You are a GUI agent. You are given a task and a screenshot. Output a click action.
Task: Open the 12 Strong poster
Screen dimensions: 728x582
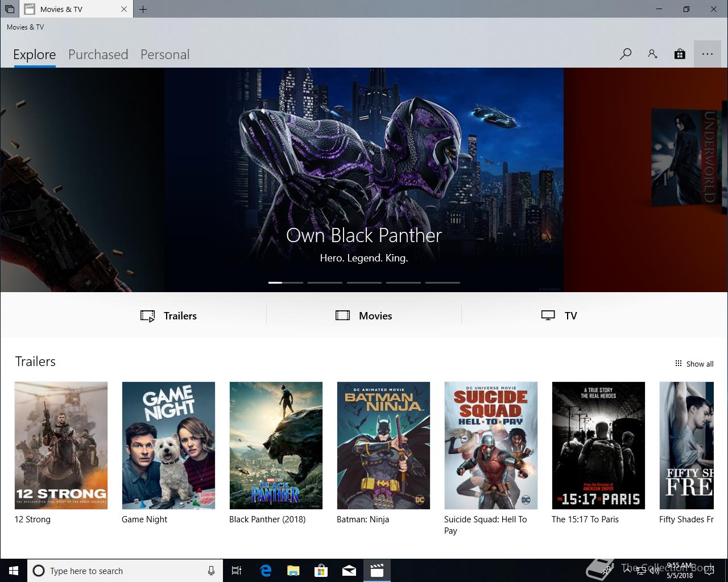(x=61, y=446)
